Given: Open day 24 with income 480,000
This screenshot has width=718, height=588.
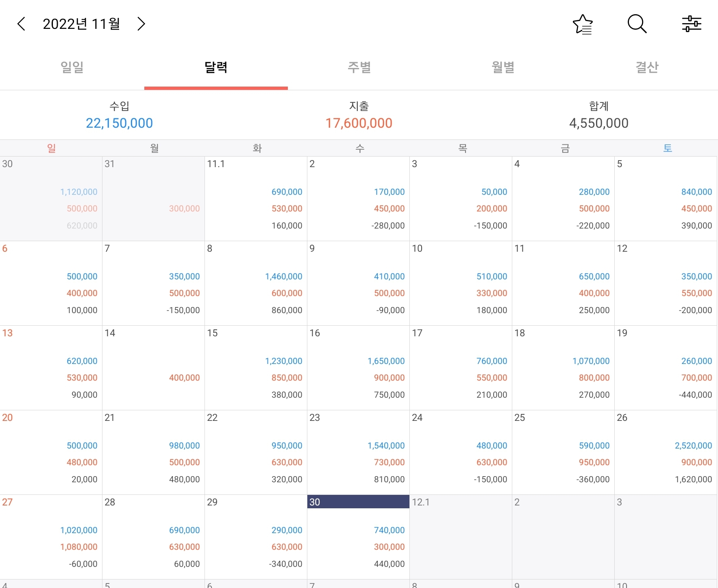Looking at the screenshot, I should 461,452.
